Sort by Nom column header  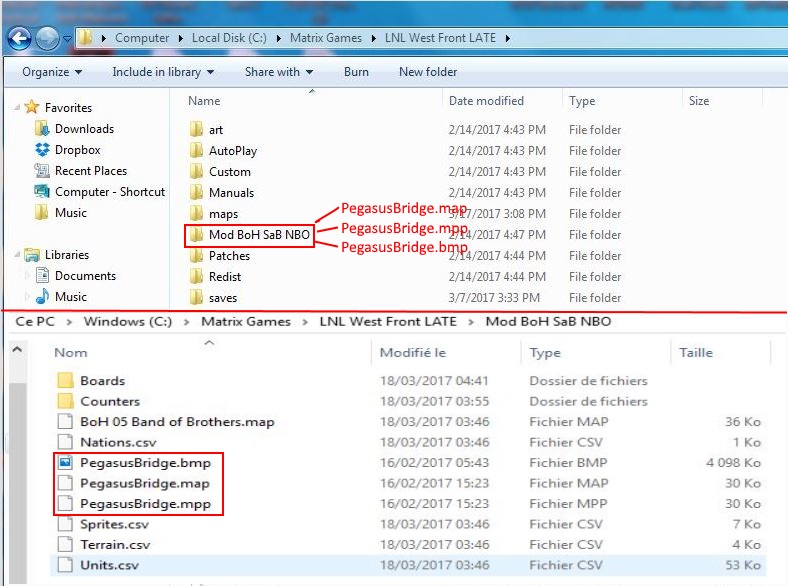click(x=71, y=353)
